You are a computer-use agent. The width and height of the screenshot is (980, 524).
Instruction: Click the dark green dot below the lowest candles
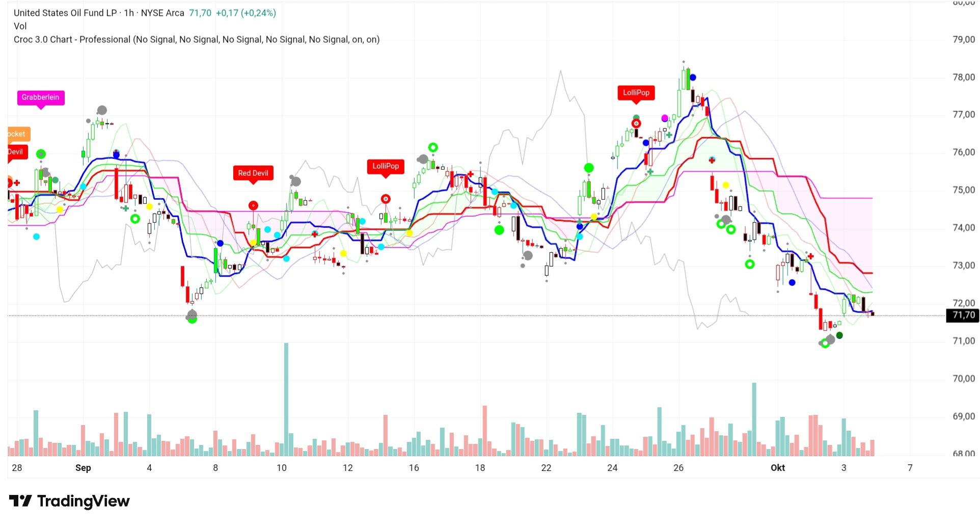pos(839,335)
